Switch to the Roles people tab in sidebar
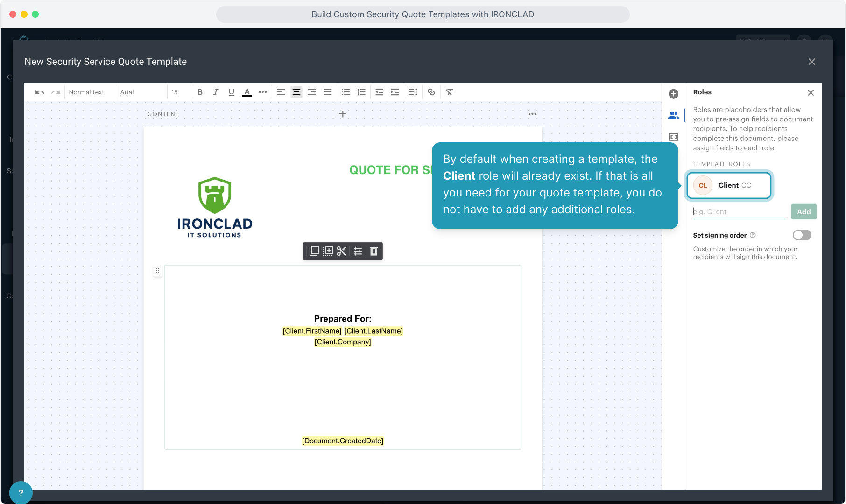846x504 pixels. tap(673, 115)
